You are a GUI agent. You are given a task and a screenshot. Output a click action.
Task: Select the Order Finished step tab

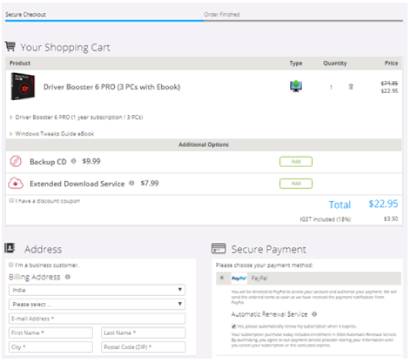(x=222, y=14)
